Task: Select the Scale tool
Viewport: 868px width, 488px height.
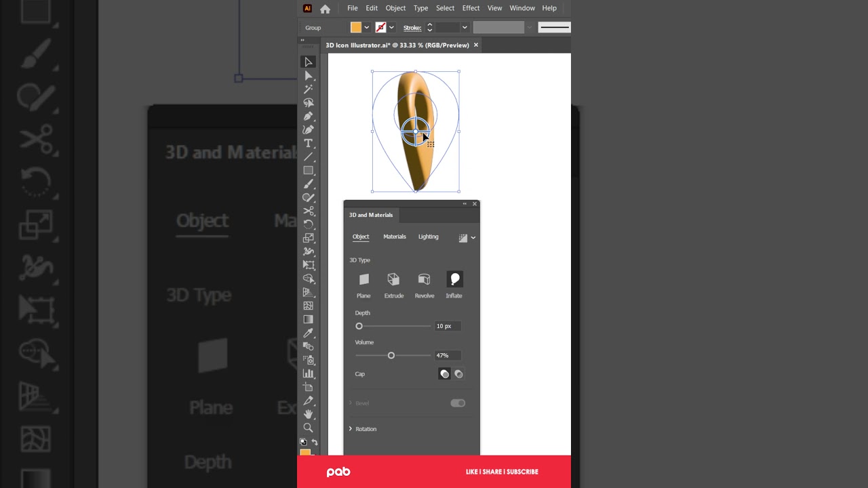Action: pyautogui.click(x=309, y=238)
